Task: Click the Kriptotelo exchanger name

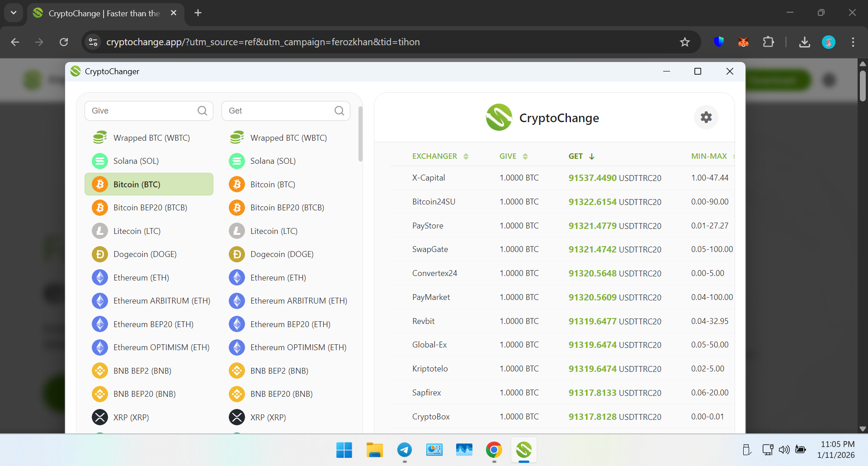Action: (430, 369)
